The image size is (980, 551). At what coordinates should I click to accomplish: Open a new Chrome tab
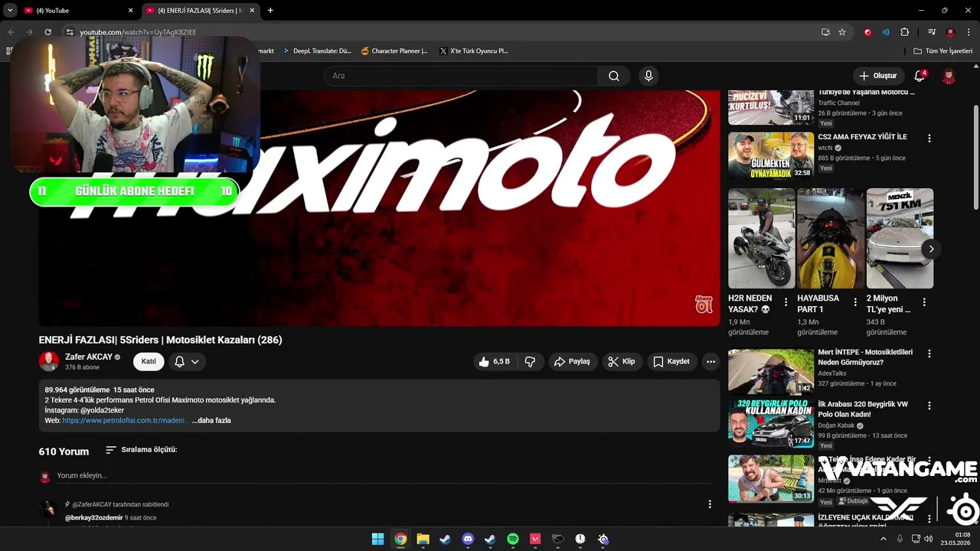(x=270, y=10)
